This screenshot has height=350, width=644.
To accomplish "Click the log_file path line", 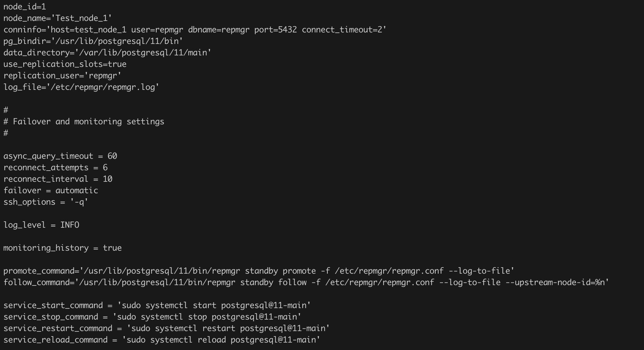I will click(x=81, y=87).
